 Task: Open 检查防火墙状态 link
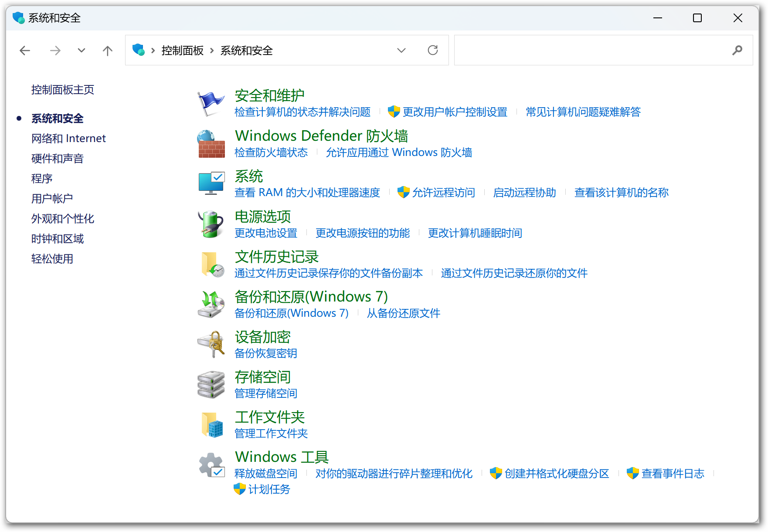pyautogui.click(x=271, y=152)
